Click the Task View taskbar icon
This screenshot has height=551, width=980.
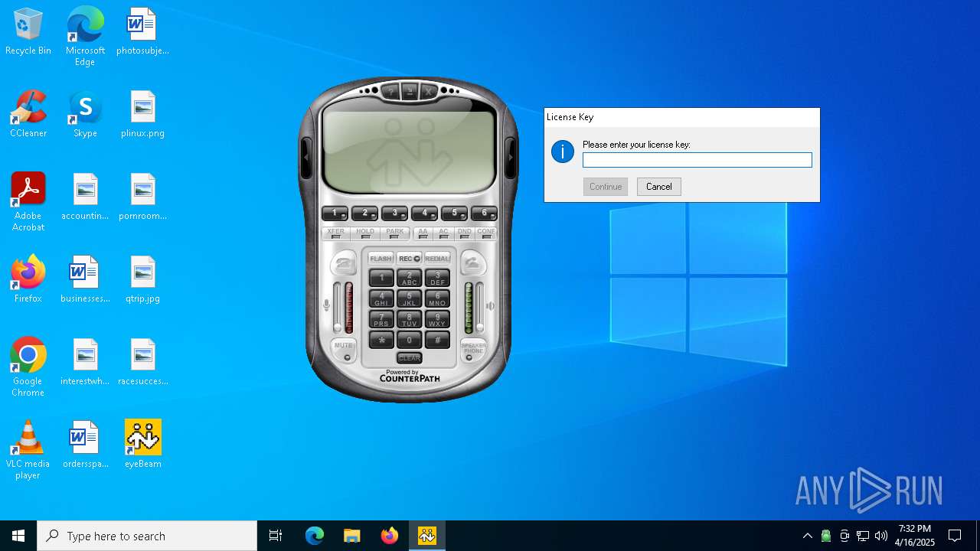click(x=276, y=536)
